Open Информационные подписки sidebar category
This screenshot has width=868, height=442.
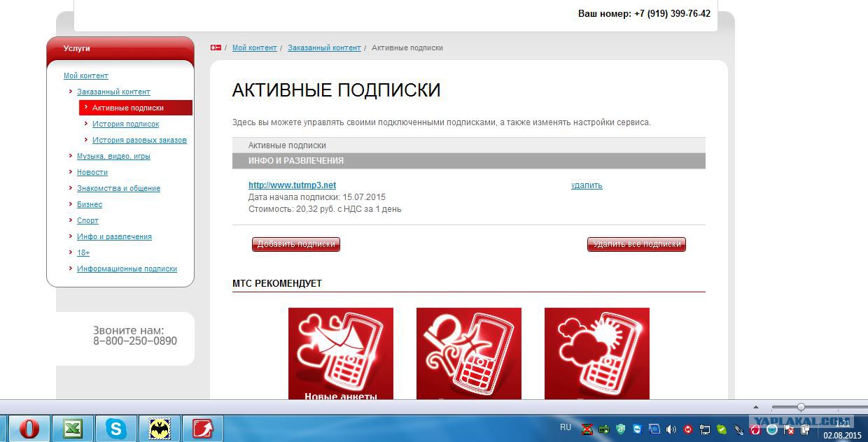pyautogui.click(x=127, y=269)
